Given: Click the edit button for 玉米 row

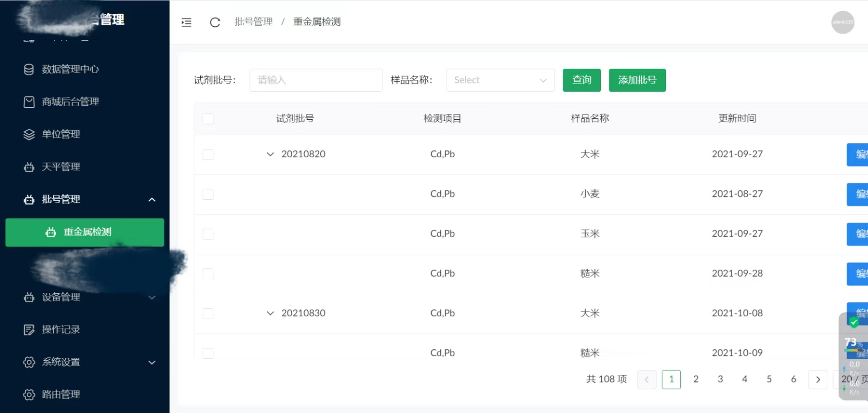Looking at the screenshot, I should (857, 234).
